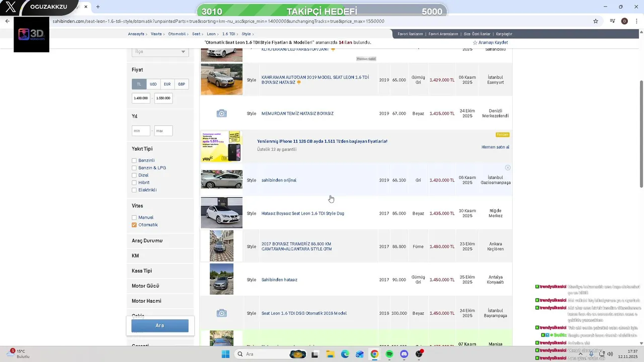Open the İlçe district dropdown
644x362 pixels.
pos(160,52)
